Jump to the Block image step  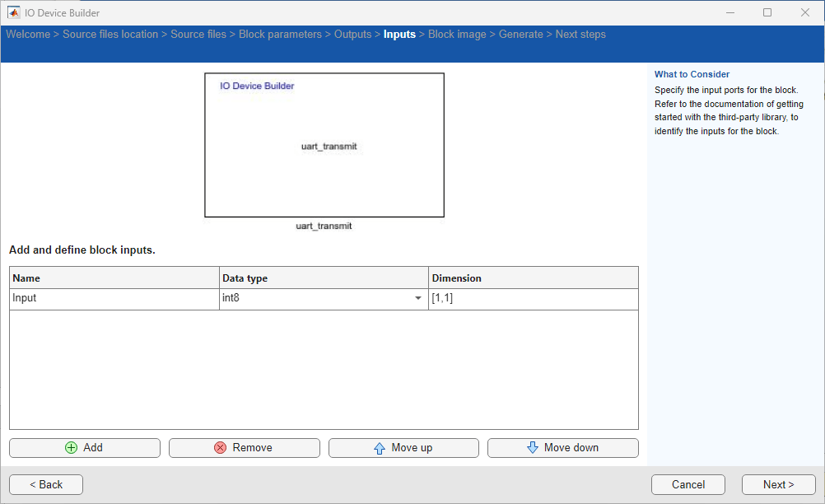click(x=457, y=34)
